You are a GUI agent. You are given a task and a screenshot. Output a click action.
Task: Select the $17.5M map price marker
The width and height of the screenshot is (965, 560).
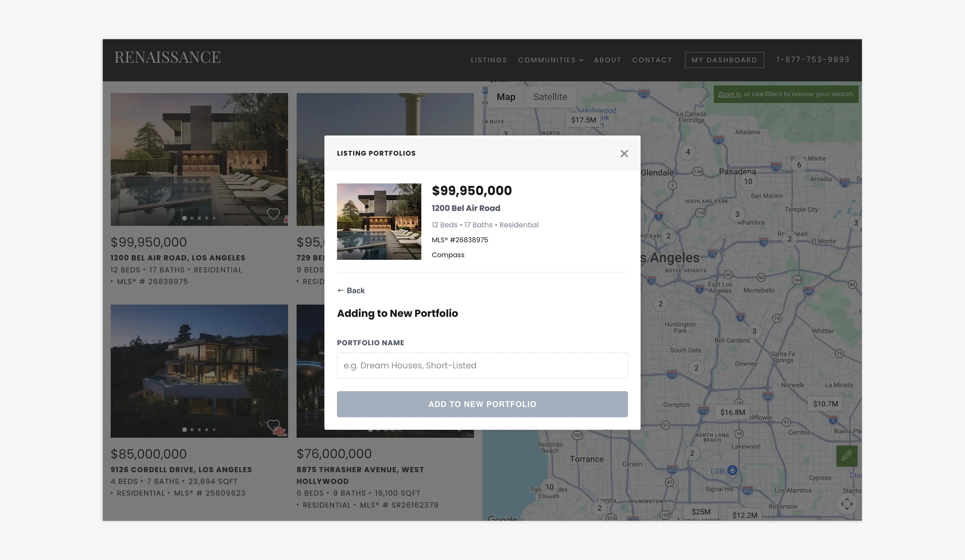tap(584, 120)
